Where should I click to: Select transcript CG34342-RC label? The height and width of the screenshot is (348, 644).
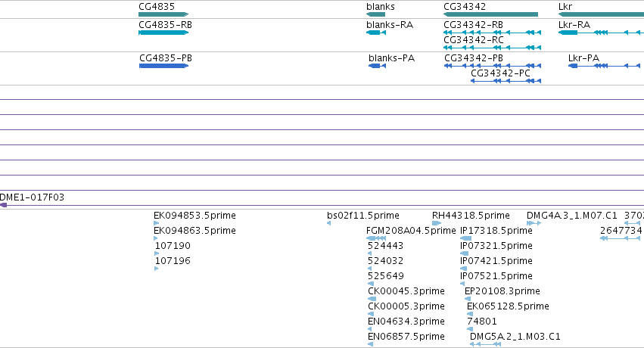click(474, 40)
